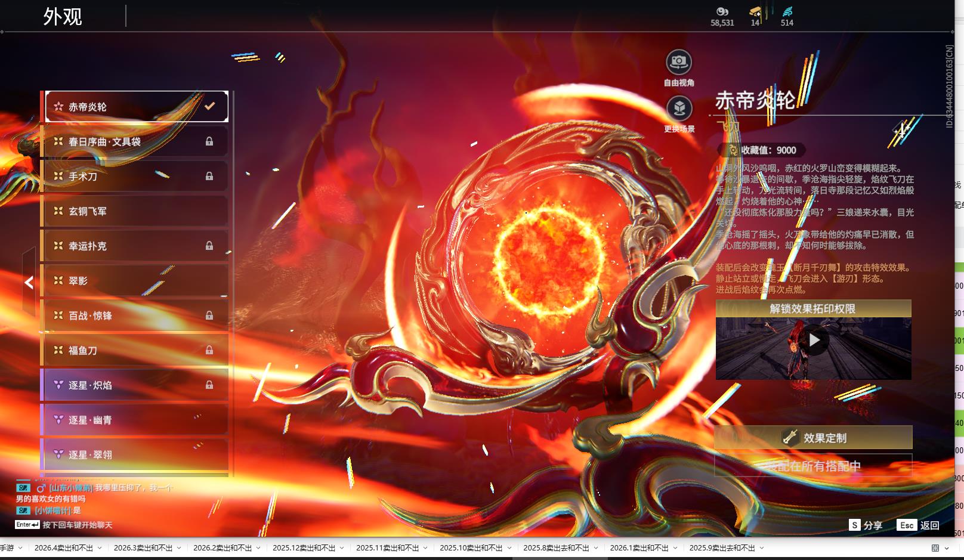Play the skin effect preview video
The image size is (964, 560).
pyautogui.click(x=814, y=341)
